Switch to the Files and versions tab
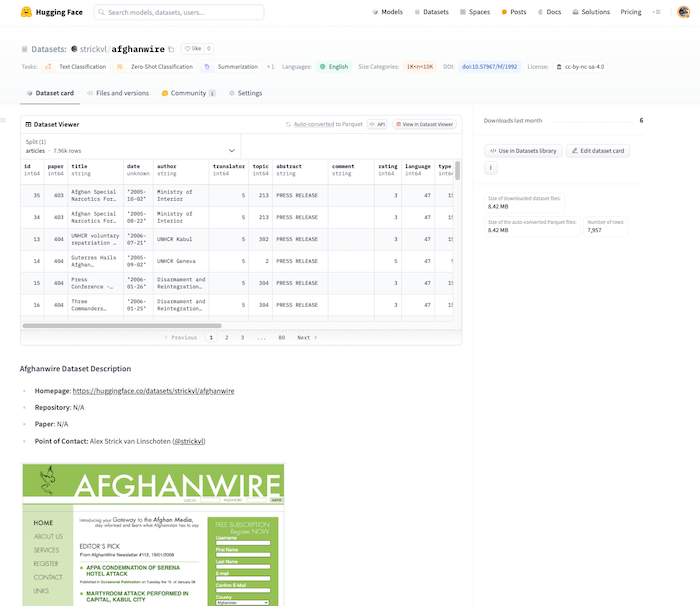This screenshot has height=606, width=700. (x=116, y=93)
